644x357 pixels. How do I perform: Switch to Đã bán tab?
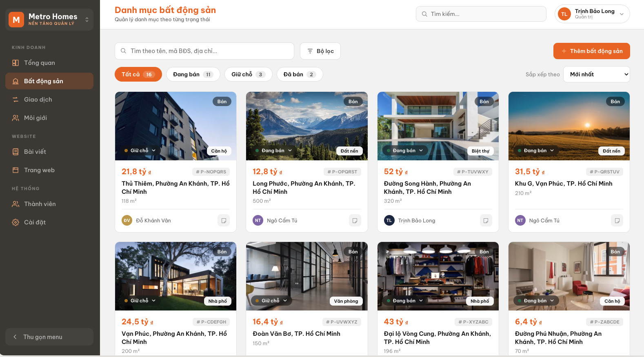pos(300,74)
